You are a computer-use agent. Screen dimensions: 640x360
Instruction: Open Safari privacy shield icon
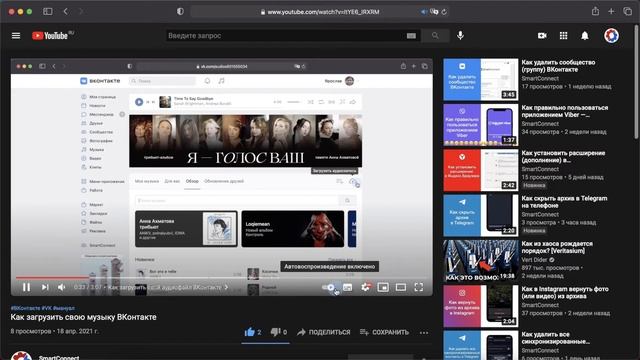(180, 11)
